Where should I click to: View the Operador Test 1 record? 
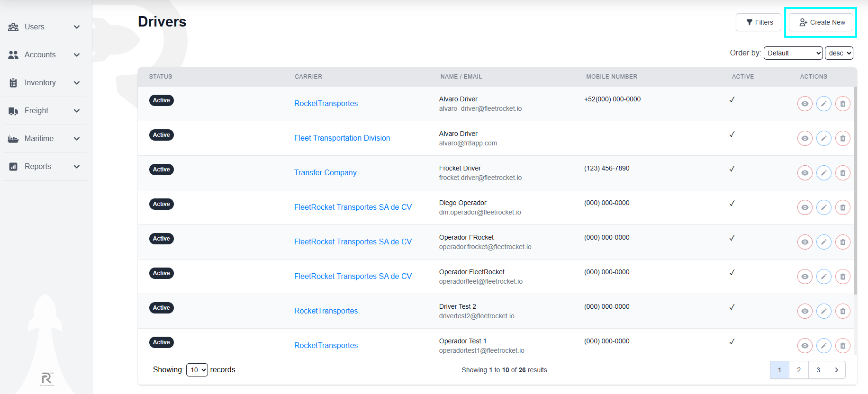point(805,346)
